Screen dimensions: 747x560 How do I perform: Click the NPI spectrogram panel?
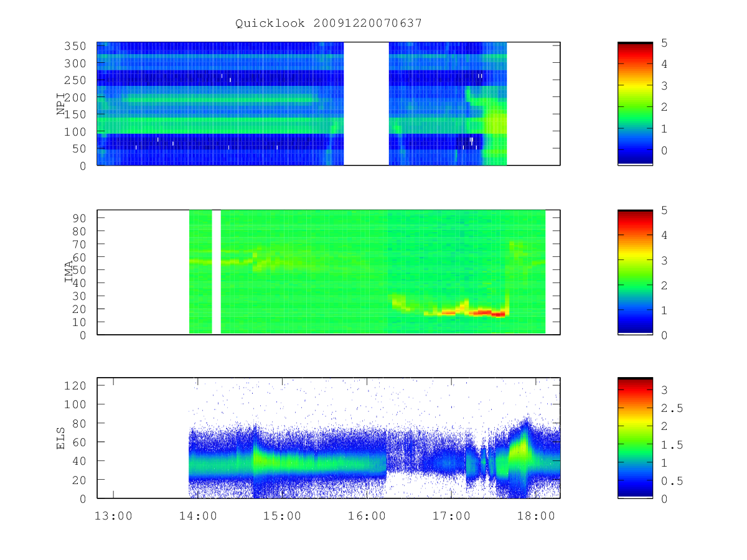coord(329,103)
